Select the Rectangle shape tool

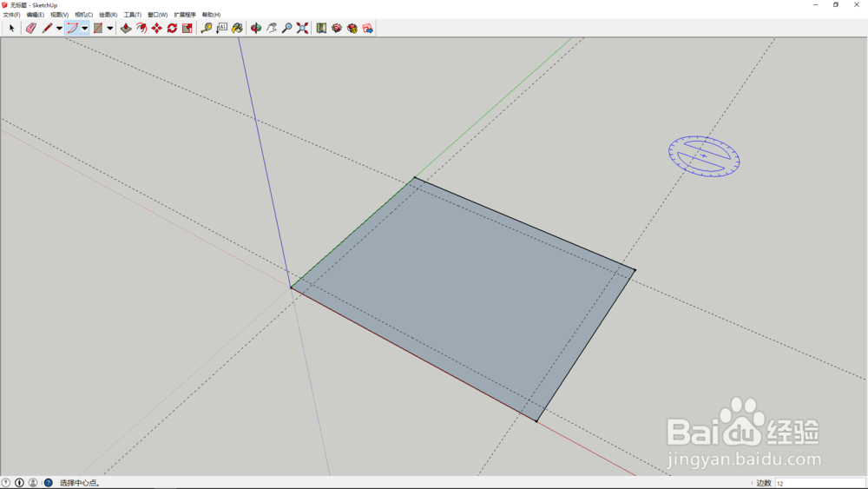[x=98, y=28]
